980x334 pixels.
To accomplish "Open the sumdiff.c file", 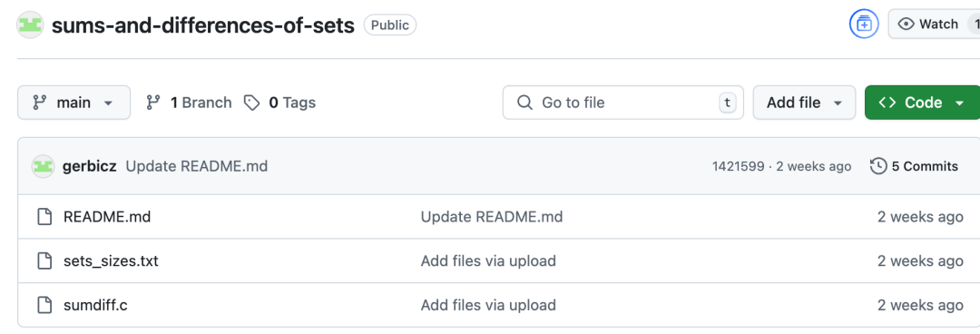I will [95, 305].
